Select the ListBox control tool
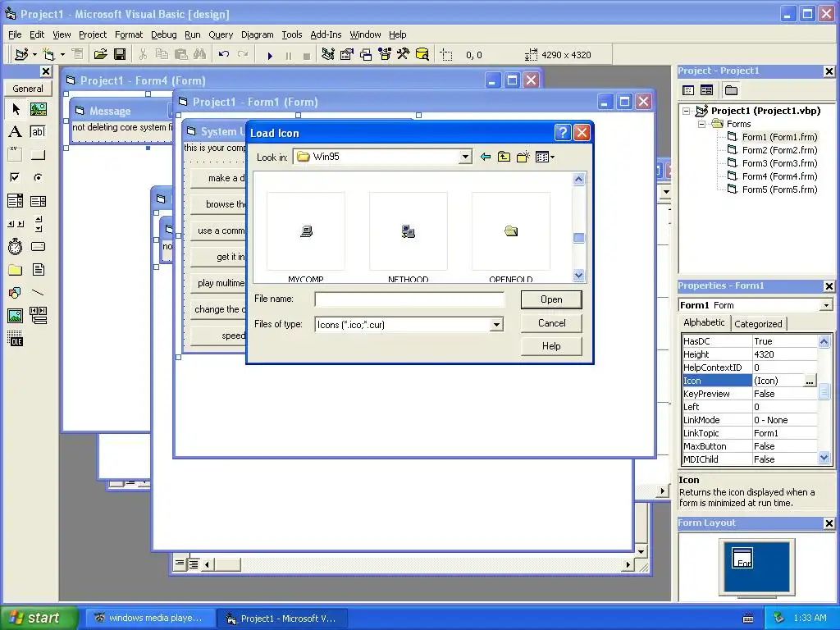This screenshot has width=840, height=630. point(38,201)
